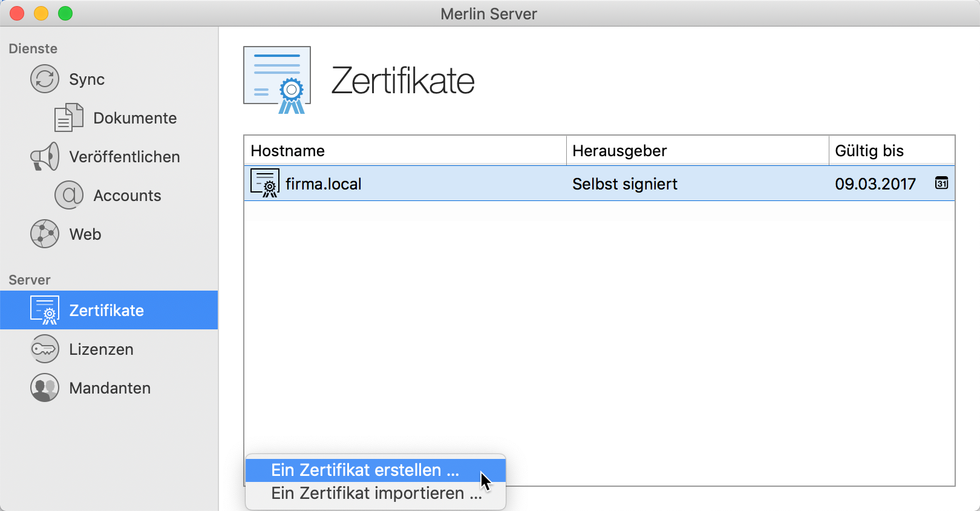Click the Mandanten people icon
The width and height of the screenshot is (980, 511).
(45, 387)
